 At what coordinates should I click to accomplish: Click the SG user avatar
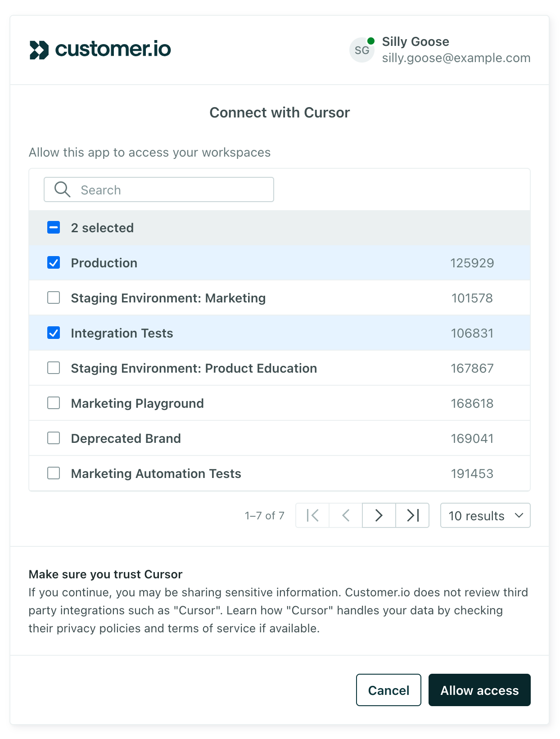pos(362,50)
